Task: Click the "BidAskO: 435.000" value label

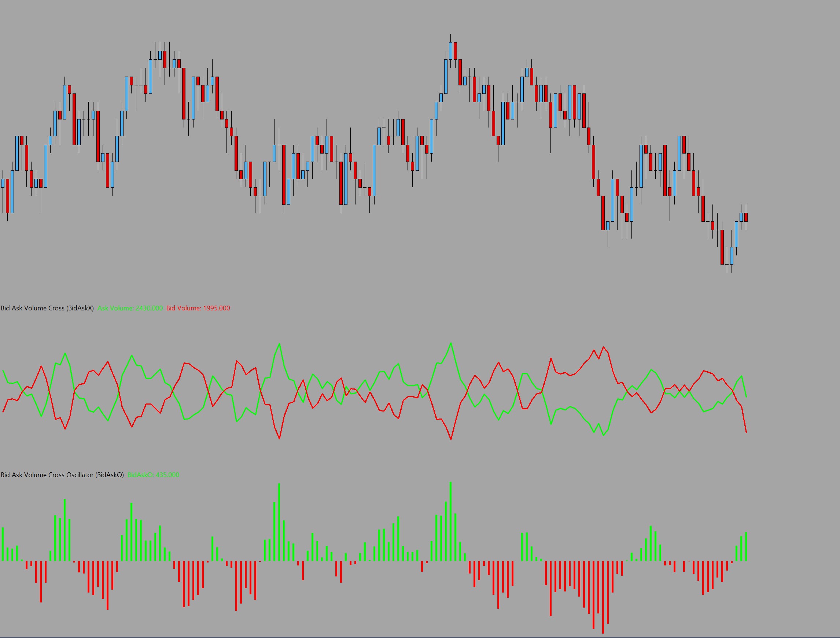Action: [x=154, y=475]
